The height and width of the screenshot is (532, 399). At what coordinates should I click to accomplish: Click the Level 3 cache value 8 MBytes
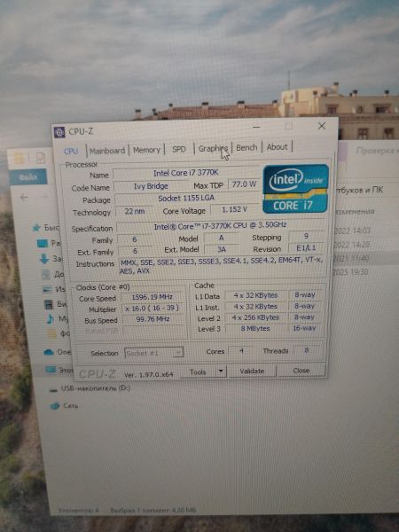click(255, 328)
